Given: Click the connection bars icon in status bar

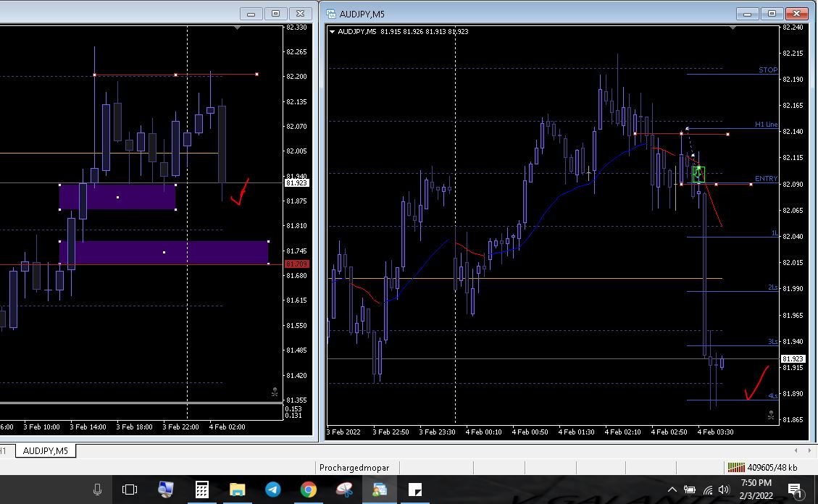Looking at the screenshot, I should pyautogui.click(x=736, y=468).
